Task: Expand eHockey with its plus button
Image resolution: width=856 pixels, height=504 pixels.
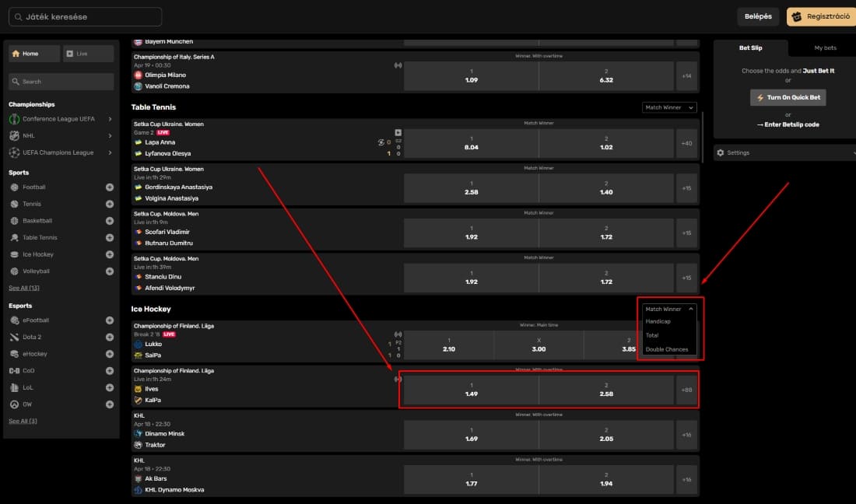Action: coord(110,354)
